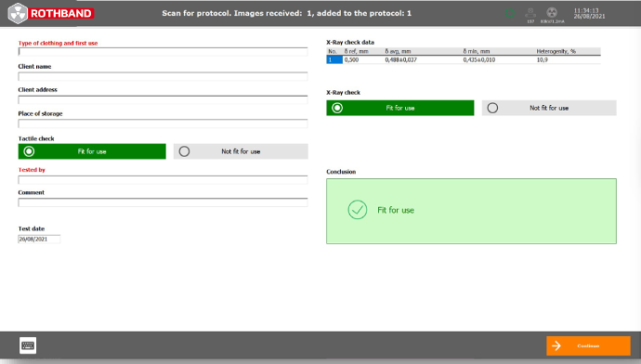Focus the Comment field
Screen dimensions: 641x364
[x=163, y=202]
